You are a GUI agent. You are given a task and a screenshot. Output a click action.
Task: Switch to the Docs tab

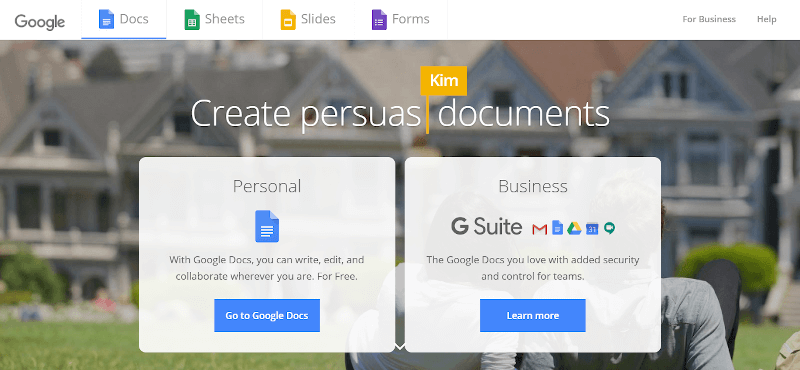coord(124,20)
